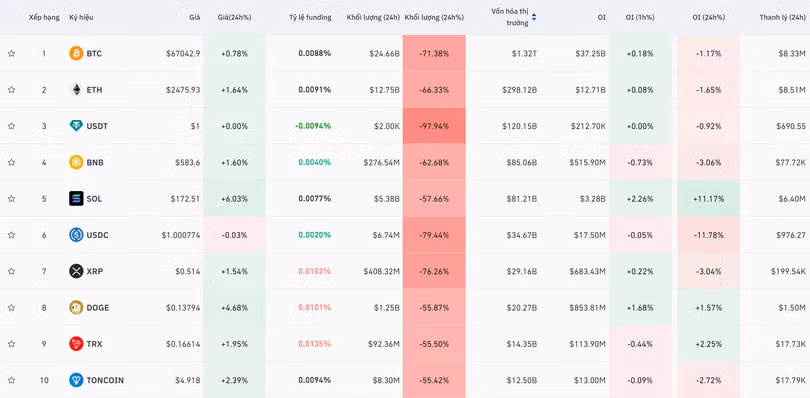Sort by the Giá column header
This screenshot has height=398, width=810.
pyautogui.click(x=195, y=17)
